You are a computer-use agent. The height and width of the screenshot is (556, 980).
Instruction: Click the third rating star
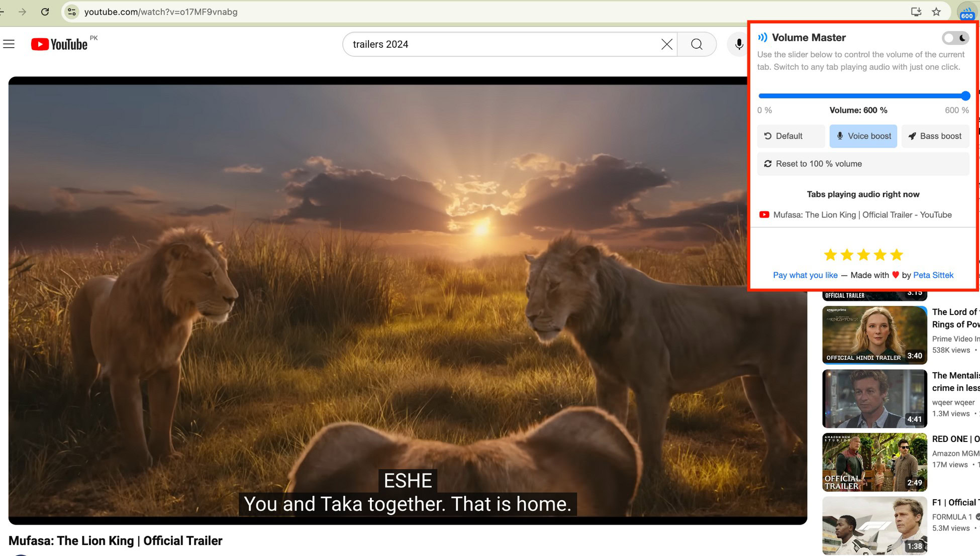pyautogui.click(x=863, y=255)
